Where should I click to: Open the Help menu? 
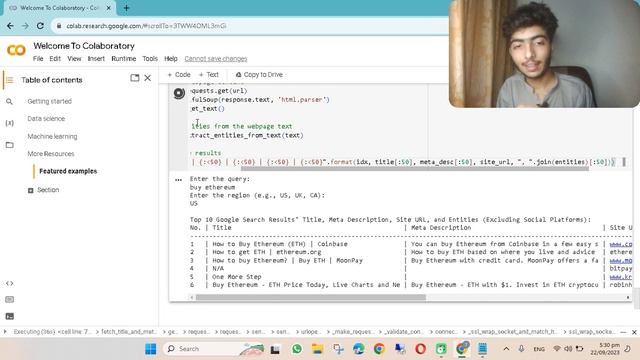coord(171,59)
